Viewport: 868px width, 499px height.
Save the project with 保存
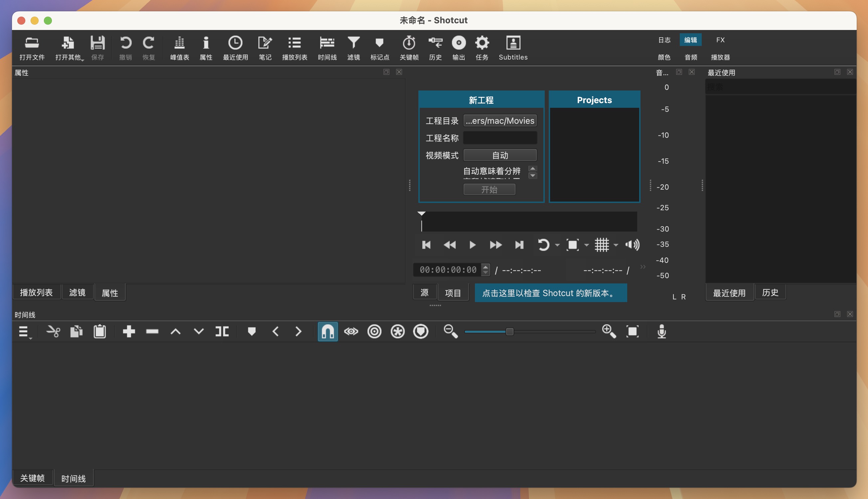tap(98, 48)
